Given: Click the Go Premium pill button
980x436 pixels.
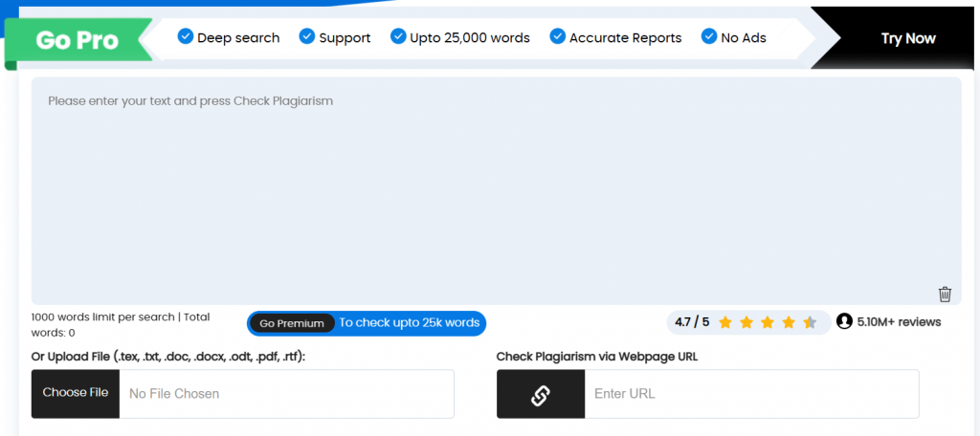Looking at the screenshot, I should click(x=292, y=323).
